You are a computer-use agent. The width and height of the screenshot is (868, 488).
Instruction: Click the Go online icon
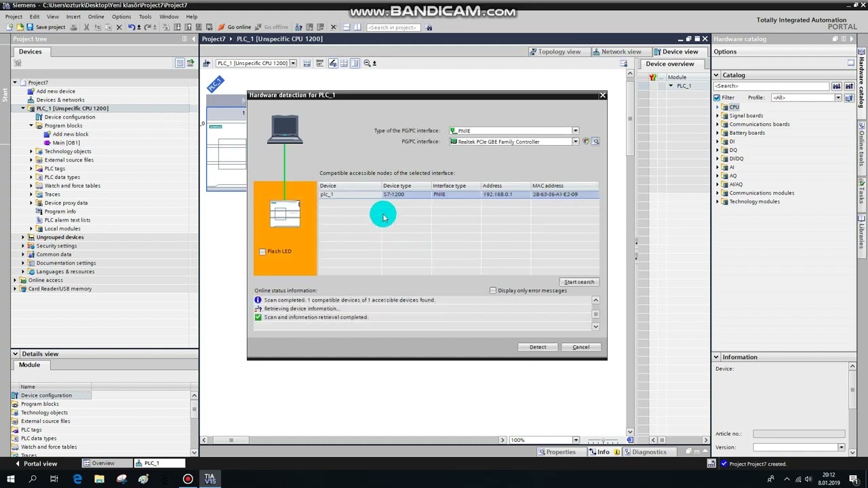(x=221, y=27)
